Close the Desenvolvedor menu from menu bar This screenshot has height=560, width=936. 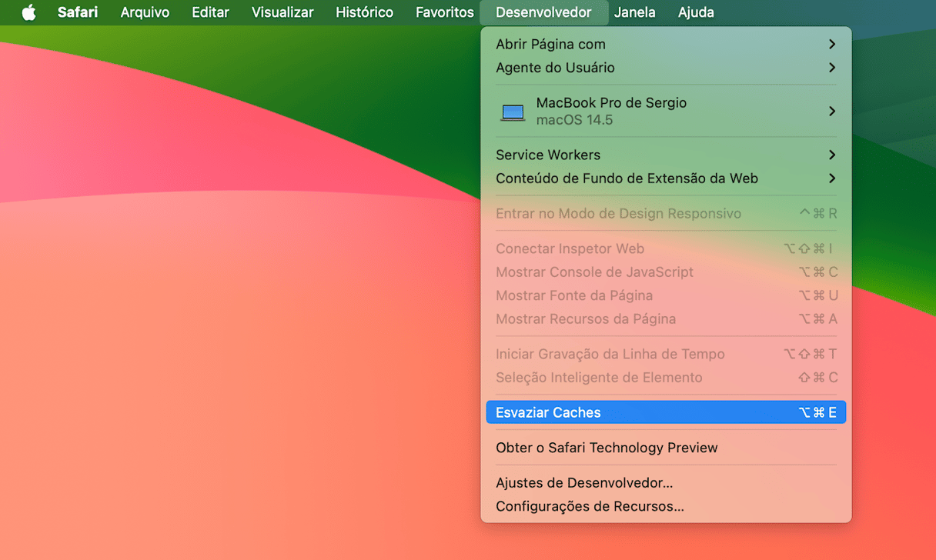[x=543, y=12]
